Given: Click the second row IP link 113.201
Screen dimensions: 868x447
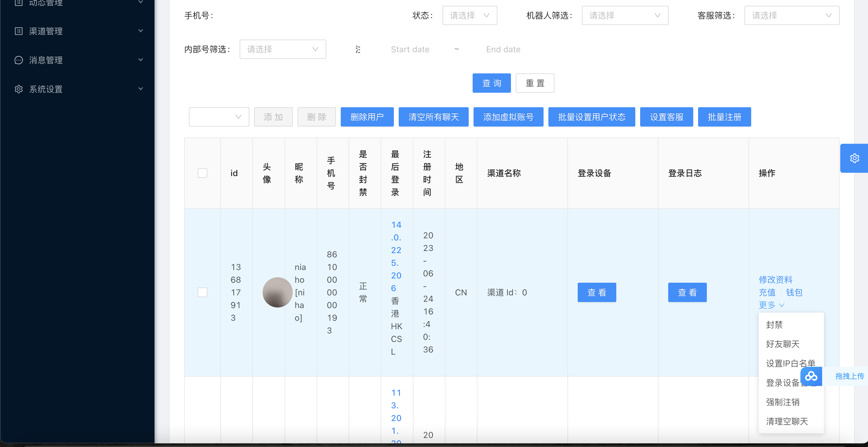Looking at the screenshot, I should 396,416.
